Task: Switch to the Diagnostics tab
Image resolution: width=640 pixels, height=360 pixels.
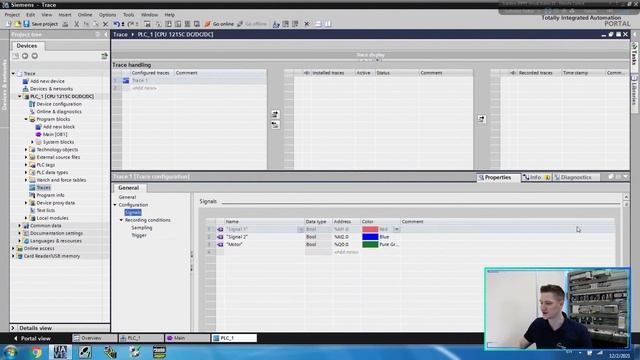Action: coord(576,178)
